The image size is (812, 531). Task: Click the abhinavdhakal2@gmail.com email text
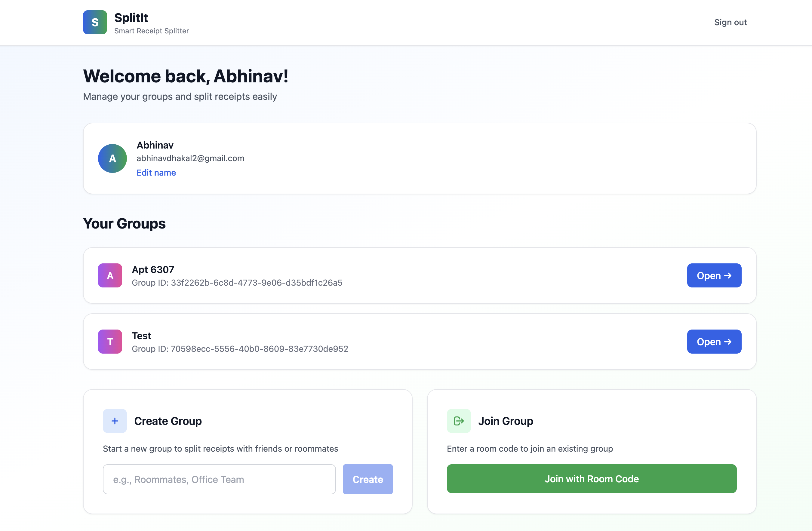pos(190,158)
